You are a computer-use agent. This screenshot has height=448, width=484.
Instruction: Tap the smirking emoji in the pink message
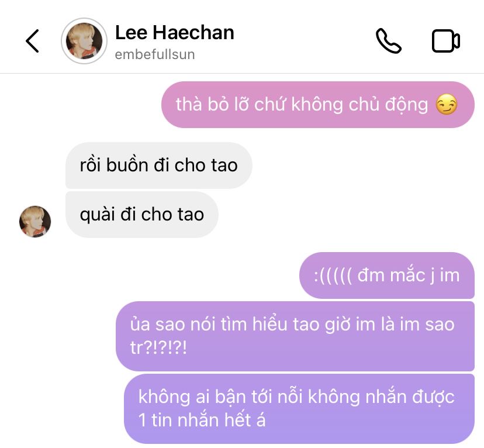(447, 104)
